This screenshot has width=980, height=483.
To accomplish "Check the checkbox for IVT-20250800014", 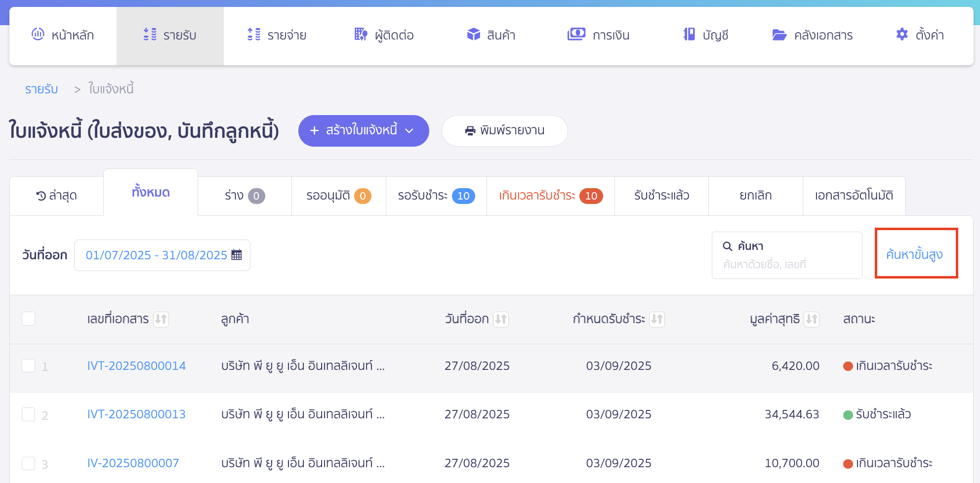I will point(28,366).
